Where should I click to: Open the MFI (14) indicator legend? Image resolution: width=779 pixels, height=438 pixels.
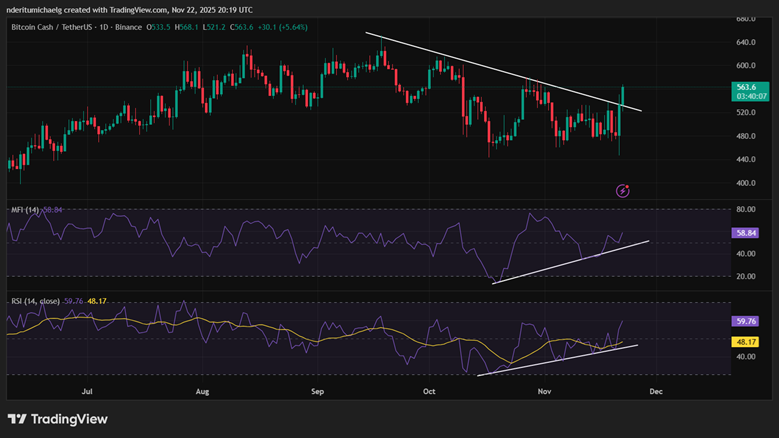point(22,210)
